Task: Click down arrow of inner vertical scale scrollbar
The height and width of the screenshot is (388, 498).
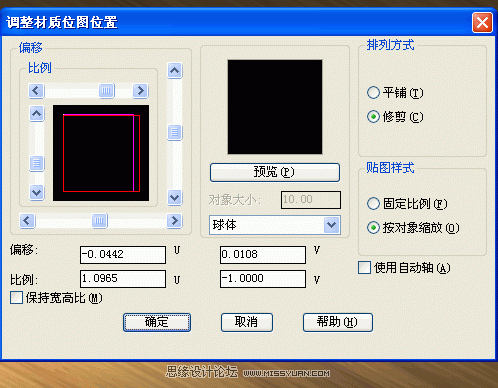Action: [37, 192]
